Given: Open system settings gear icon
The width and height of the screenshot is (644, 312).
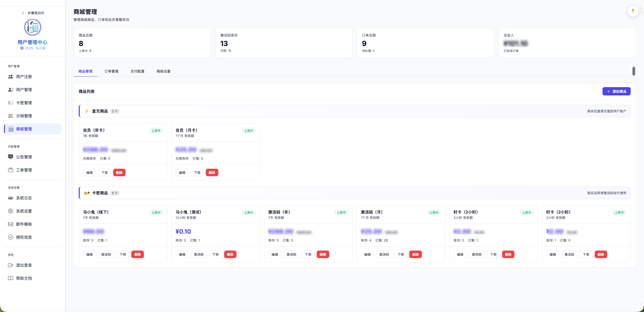Looking at the screenshot, I should pyautogui.click(x=11, y=211).
